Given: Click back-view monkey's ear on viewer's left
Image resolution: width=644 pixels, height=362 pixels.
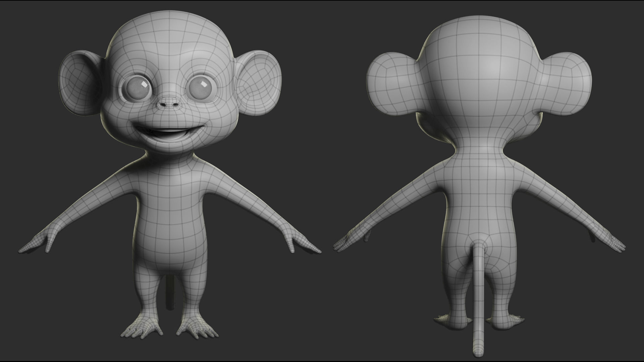Looking at the screenshot, I should tap(393, 84).
